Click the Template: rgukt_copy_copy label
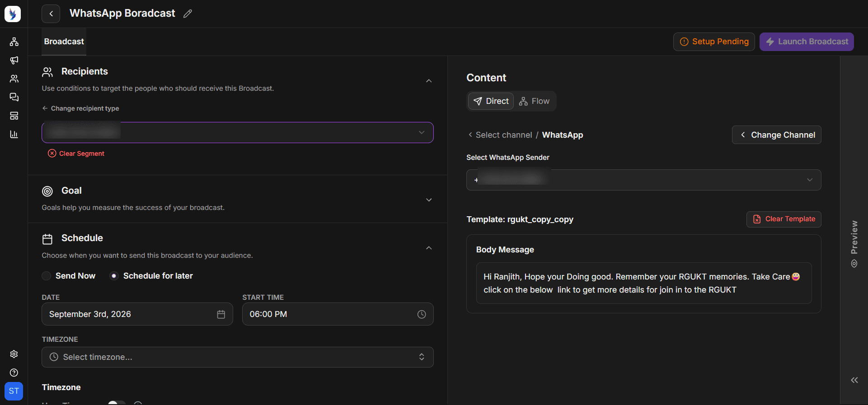This screenshot has width=868, height=405. pyautogui.click(x=520, y=219)
